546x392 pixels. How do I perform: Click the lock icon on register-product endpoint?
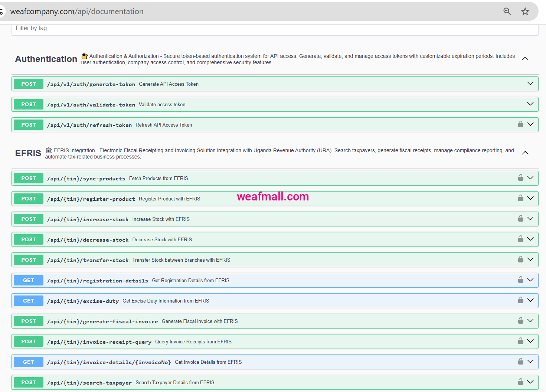point(520,198)
